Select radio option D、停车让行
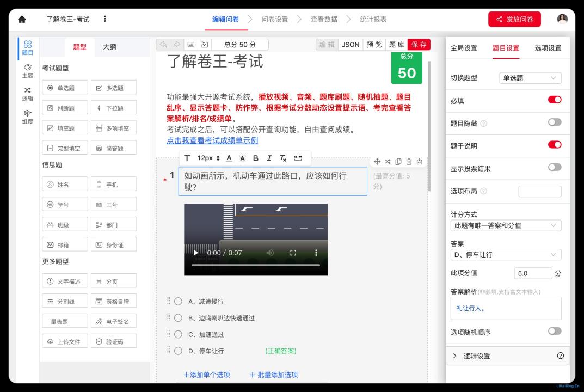This screenshot has width=584, height=392. click(x=179, y=351)
